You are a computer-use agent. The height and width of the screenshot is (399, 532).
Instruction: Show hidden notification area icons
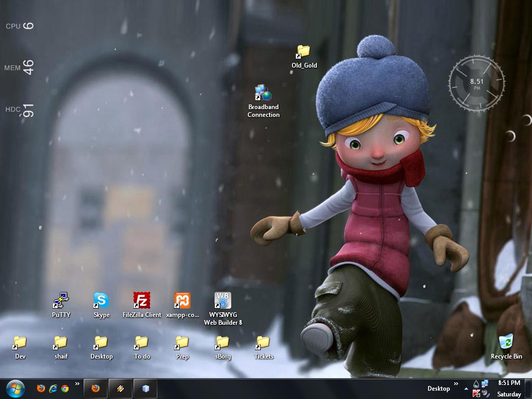466,389
